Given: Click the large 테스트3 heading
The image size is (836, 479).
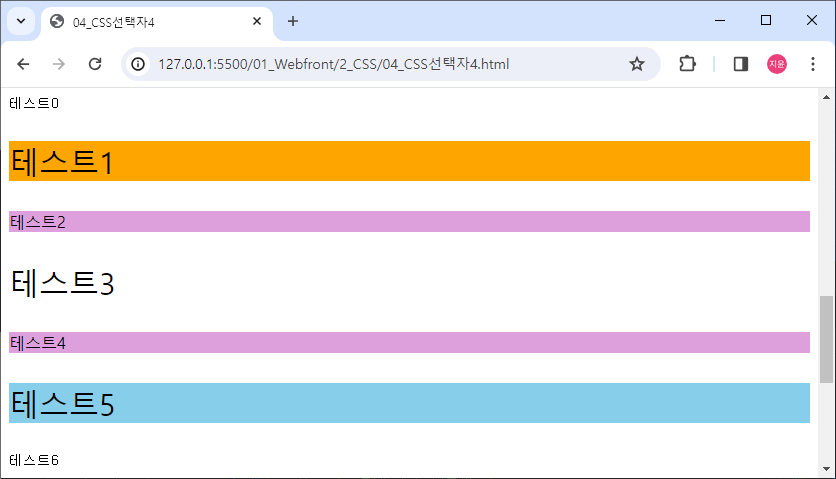Looking at the screenshot, I should (x=62, y=283).
